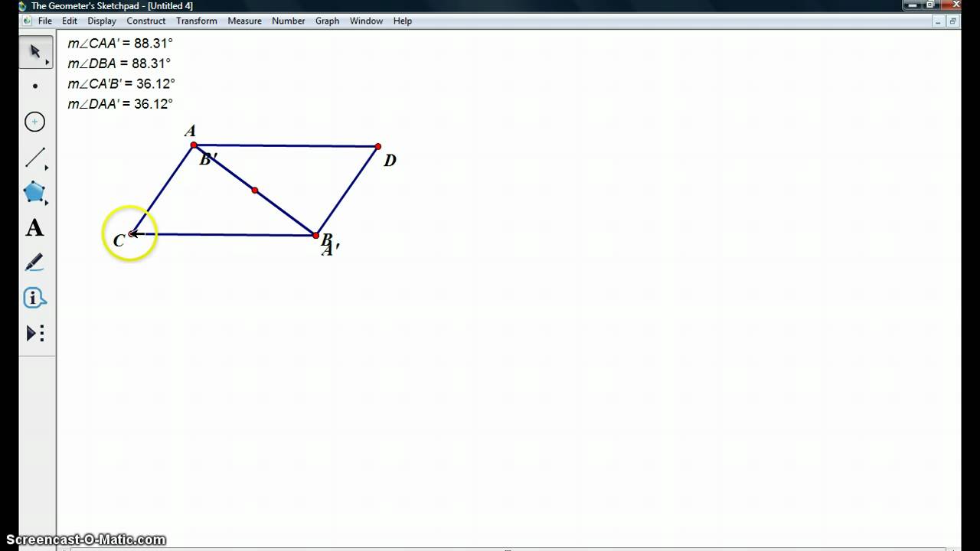
Task: Open the Custom Tool menu icon
Action: [x=35, y=333]
